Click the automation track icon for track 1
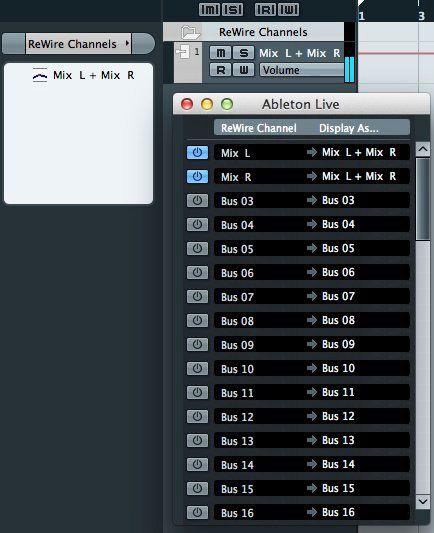This screenshot has width=434, height=533. (x=183, y=52)
